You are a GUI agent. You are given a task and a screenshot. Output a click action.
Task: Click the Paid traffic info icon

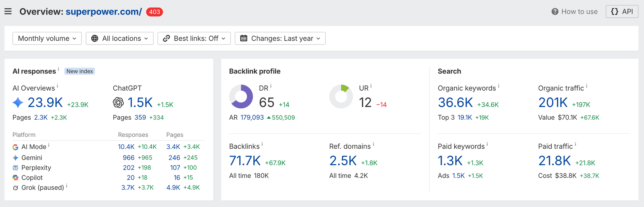[575, 144]
